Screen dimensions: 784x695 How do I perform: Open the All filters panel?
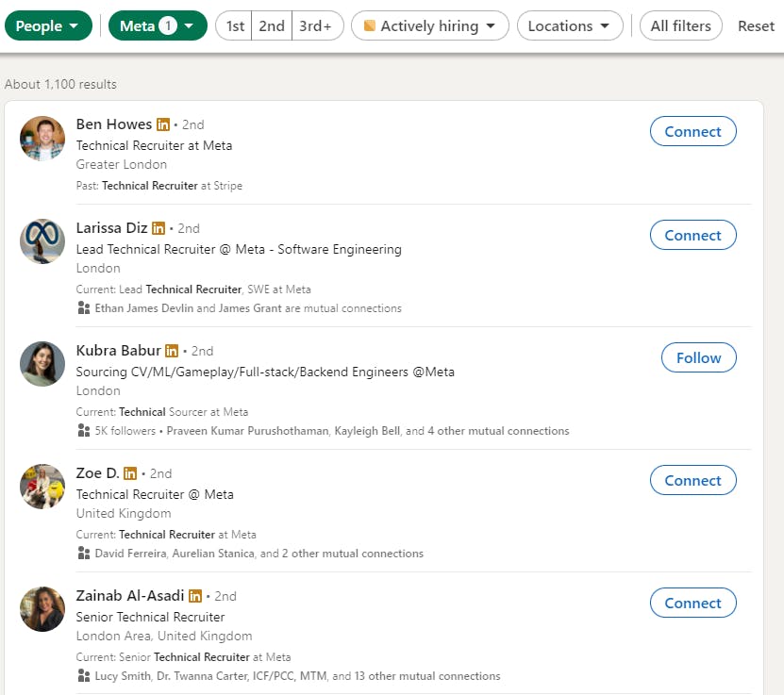[680, 25]
